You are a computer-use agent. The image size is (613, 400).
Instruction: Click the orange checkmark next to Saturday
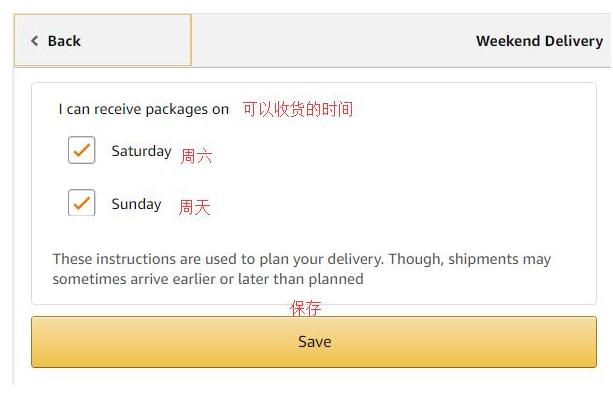tap(82, 150)
